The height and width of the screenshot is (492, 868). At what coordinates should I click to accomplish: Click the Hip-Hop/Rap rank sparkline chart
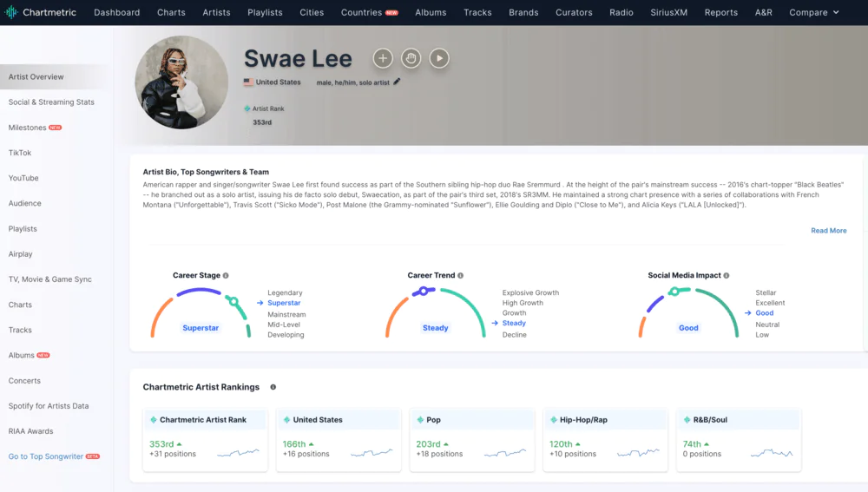pyautogui.click(x=638, y=453)
